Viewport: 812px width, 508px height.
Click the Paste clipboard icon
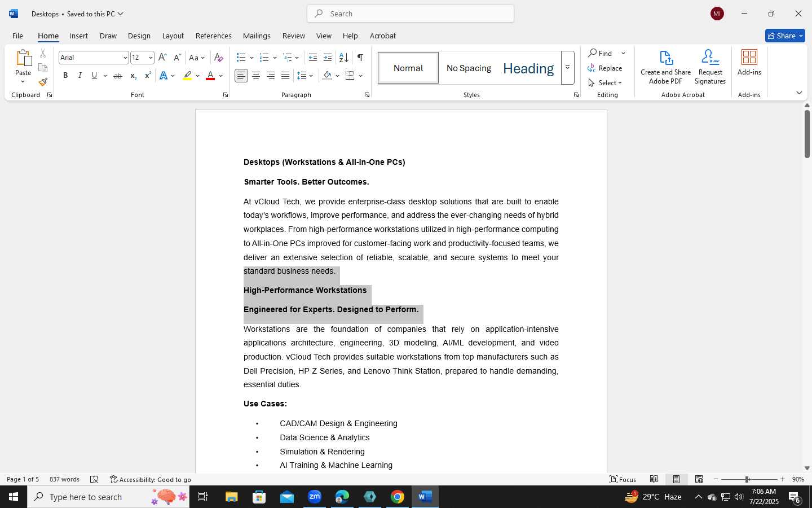[x=23, y=58]
